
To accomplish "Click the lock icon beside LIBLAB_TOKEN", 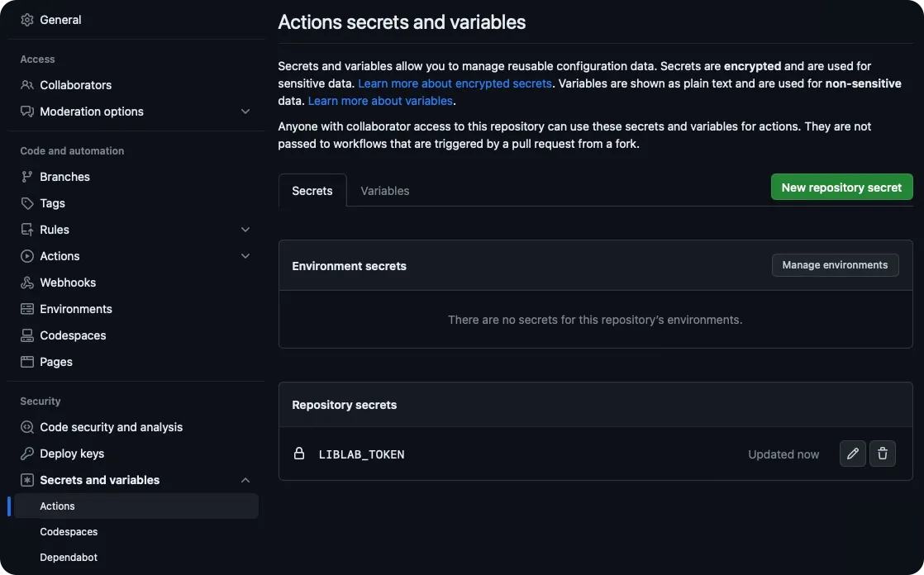I will pos(299,453).
